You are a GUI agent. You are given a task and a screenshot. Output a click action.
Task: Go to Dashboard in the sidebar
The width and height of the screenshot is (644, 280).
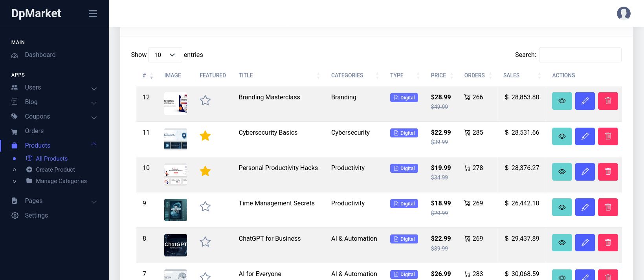coord(40,55)
